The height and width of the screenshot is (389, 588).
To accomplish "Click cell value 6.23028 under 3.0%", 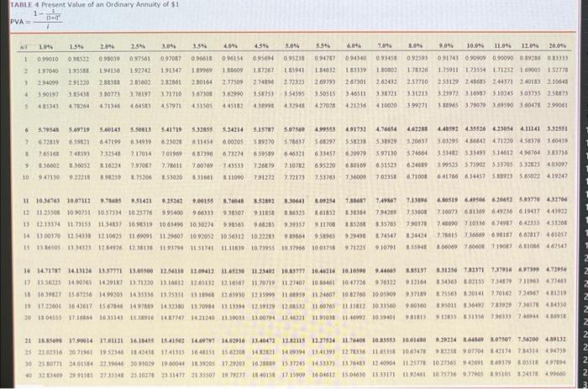I will pyautogui.click(x=171, y=142).
